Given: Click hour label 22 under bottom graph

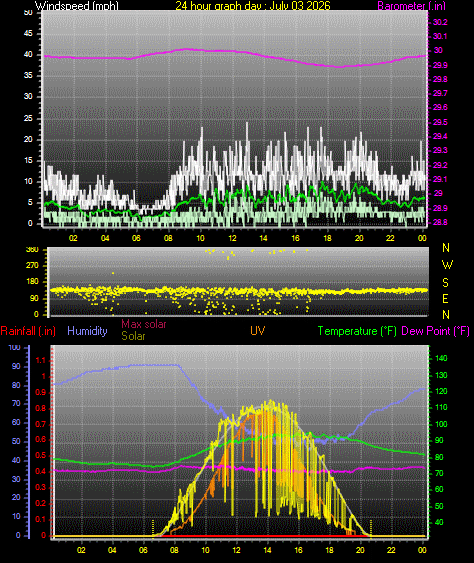Looking at the screenshot, I should point(391,550).
